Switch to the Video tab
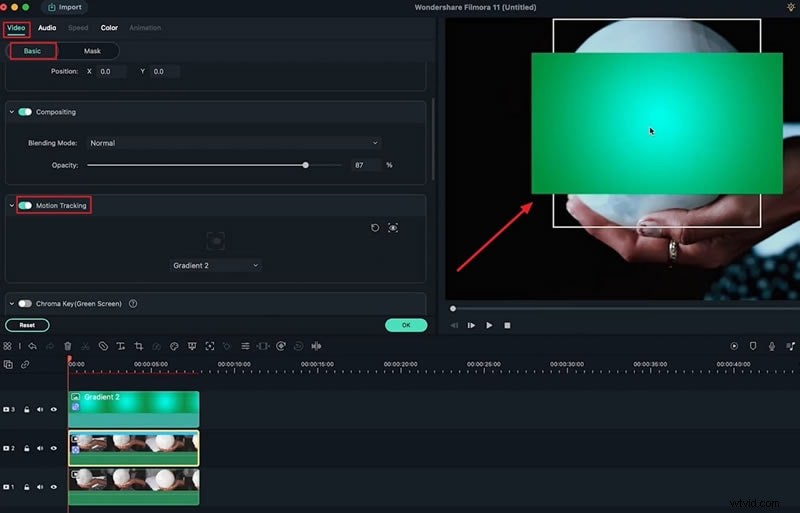Image resolution: width=800 pixels, height=513 pixels. (x=16, y=28)
